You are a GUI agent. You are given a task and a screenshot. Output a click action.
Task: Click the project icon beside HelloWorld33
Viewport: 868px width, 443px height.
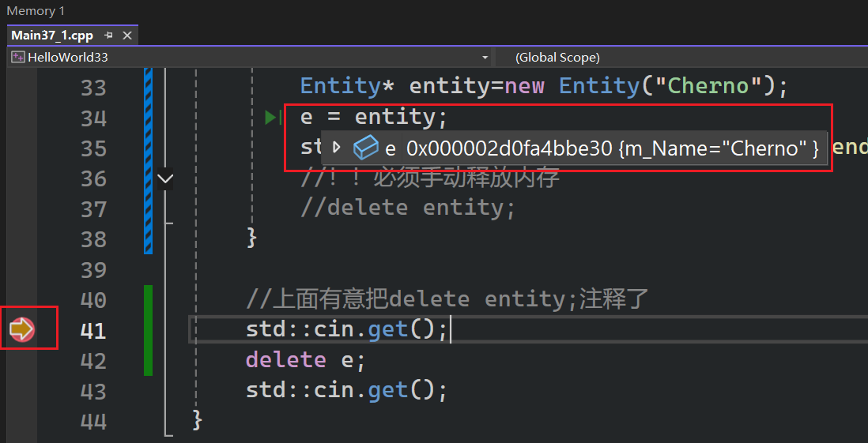tap(17, 57)
